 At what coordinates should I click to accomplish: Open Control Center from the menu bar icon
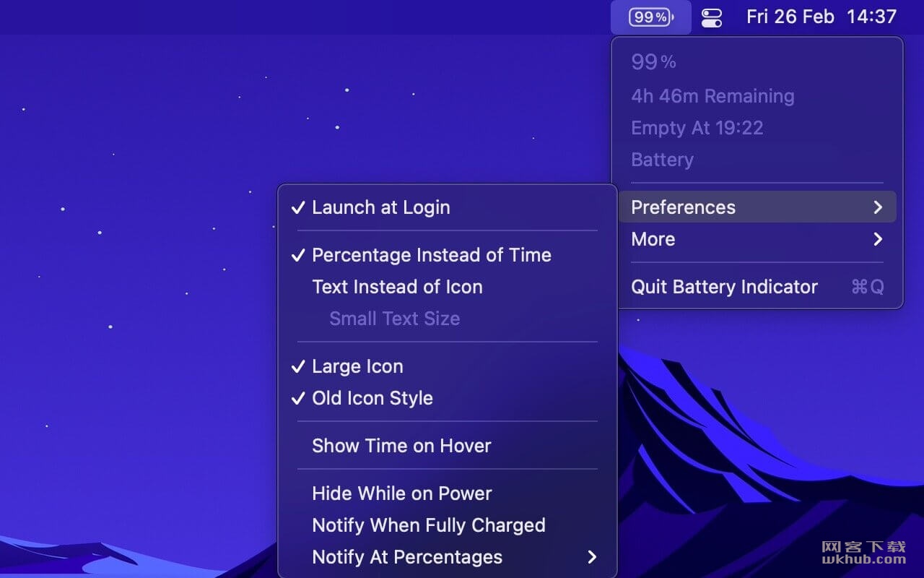tap(712, 17)
